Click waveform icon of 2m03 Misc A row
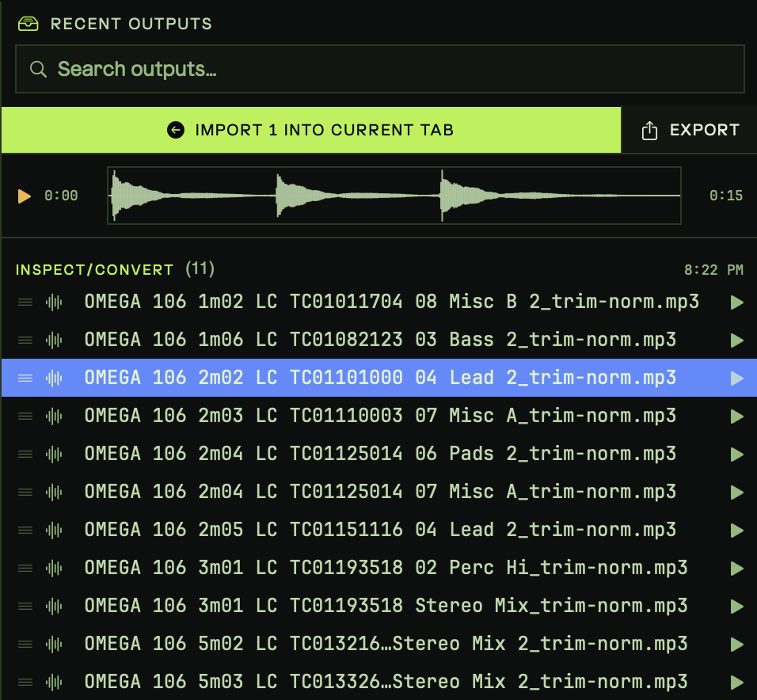 [x=54, y=417]
